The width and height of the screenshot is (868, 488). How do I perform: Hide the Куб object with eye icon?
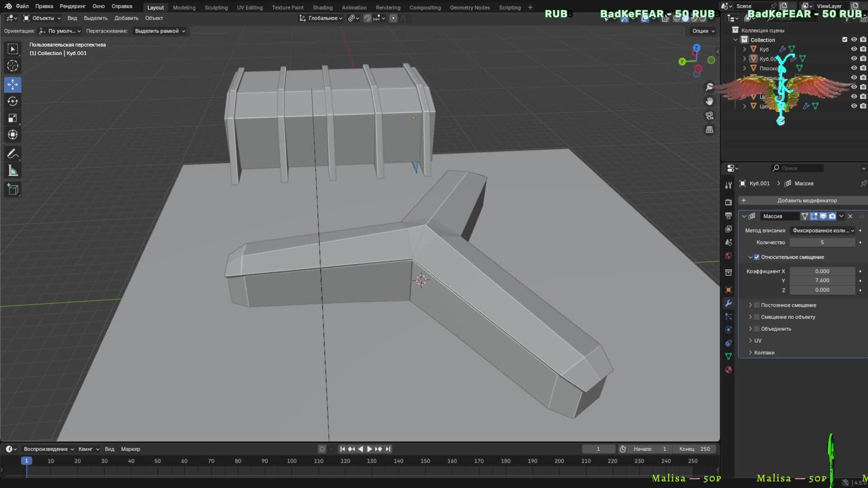coord(854,49)
